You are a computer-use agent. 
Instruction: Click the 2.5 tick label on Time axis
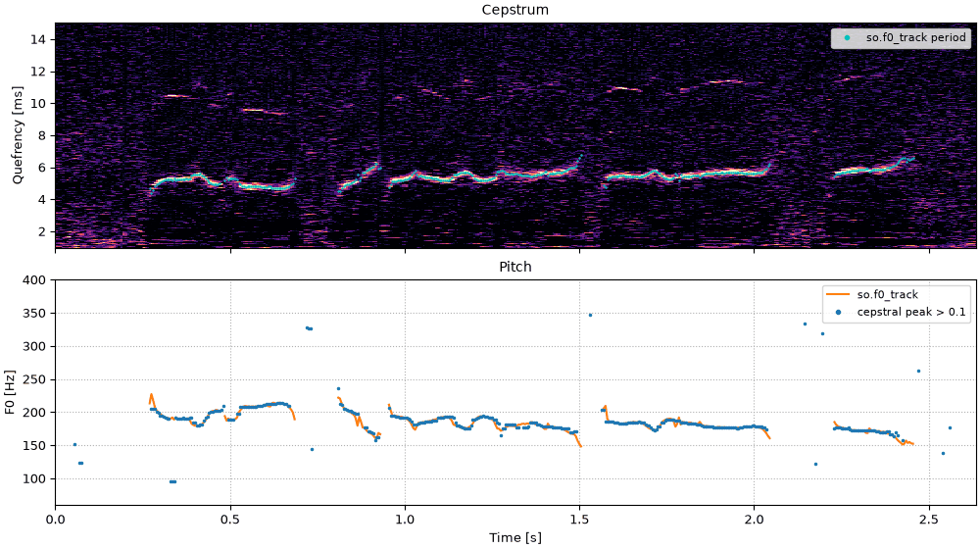pos(929,519)
